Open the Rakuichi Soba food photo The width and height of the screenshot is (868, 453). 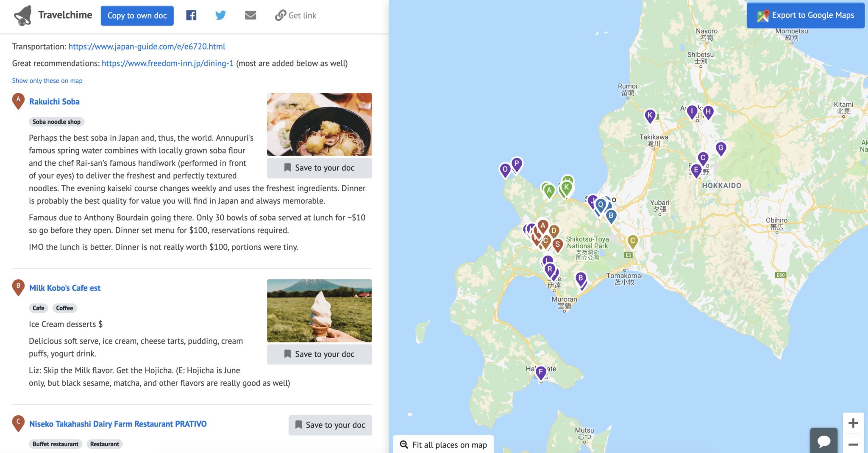point(319,124)
